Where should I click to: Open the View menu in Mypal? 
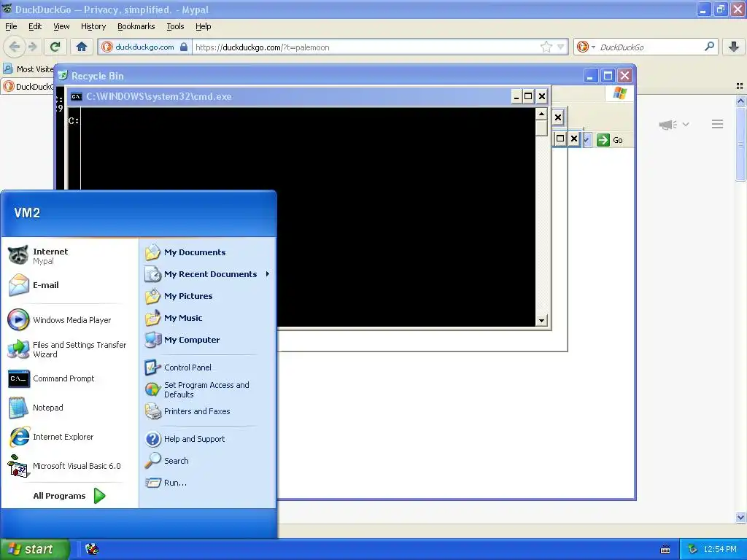tap(61, 26)
